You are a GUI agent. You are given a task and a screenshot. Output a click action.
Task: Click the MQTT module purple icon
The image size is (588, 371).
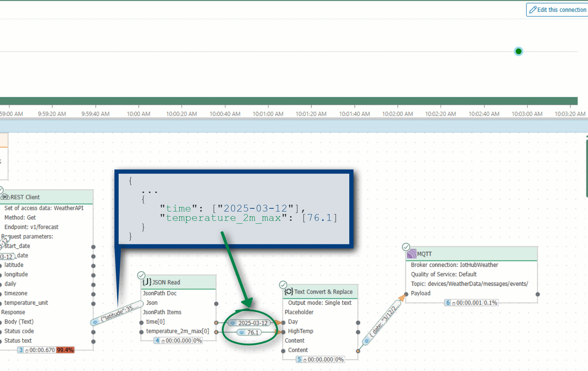click(412, 254)
